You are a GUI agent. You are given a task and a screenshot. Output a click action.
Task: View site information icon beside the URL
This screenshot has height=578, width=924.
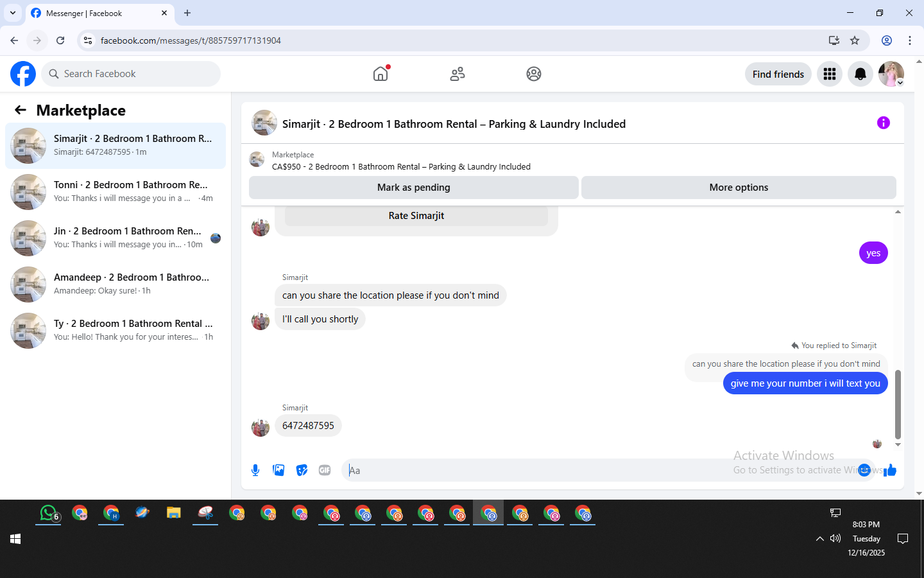tap(88, 40)
